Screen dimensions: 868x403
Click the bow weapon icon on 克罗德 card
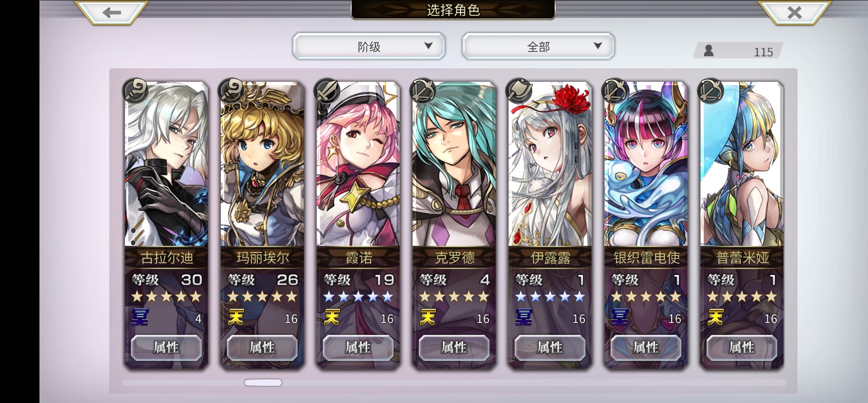click(x=423, y=90)
